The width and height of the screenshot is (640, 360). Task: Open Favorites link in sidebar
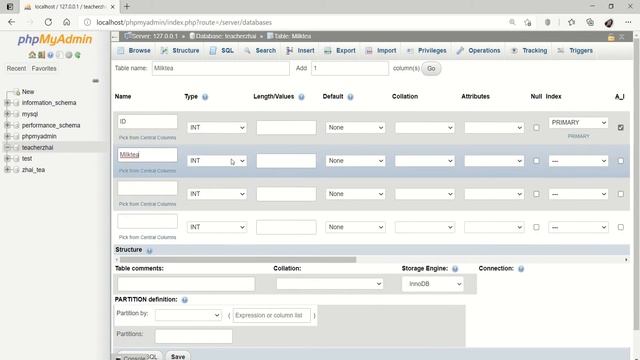tap(44, 69)
